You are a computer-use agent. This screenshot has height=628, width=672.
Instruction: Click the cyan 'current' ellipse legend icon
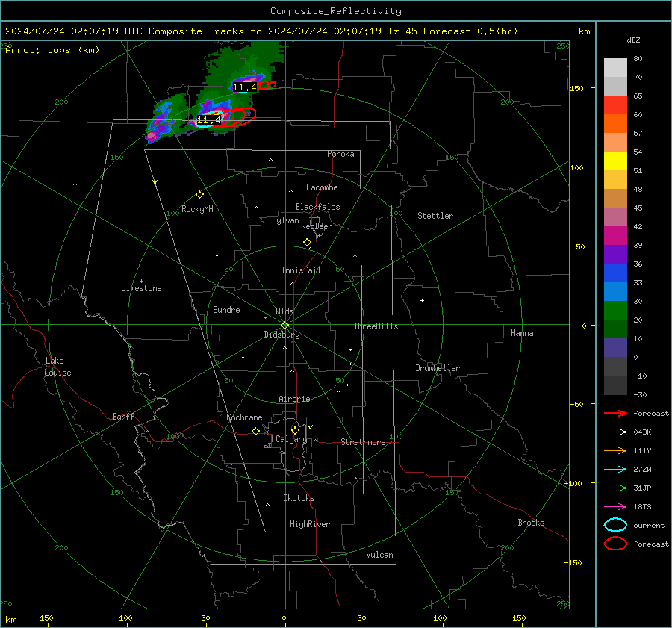coord(615,525)
